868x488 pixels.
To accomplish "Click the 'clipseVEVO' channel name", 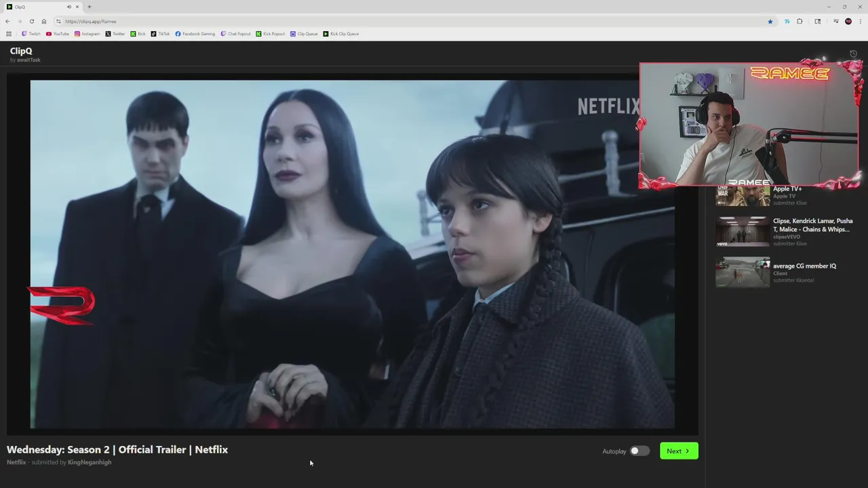I will point(787,237).
